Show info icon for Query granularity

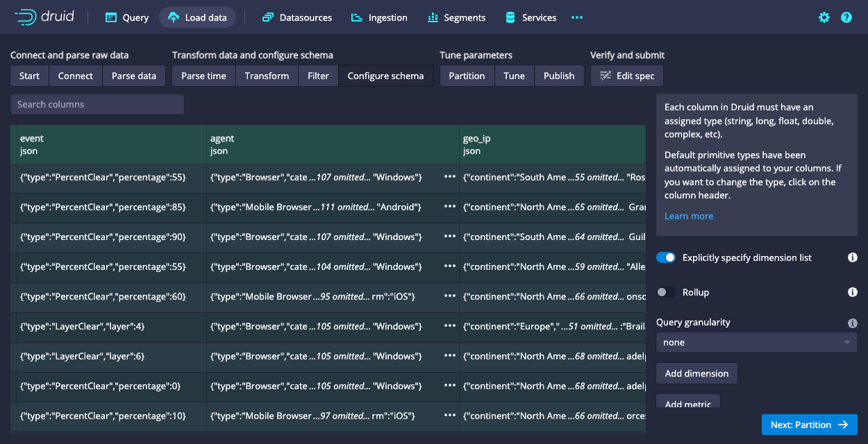point(853,323)
